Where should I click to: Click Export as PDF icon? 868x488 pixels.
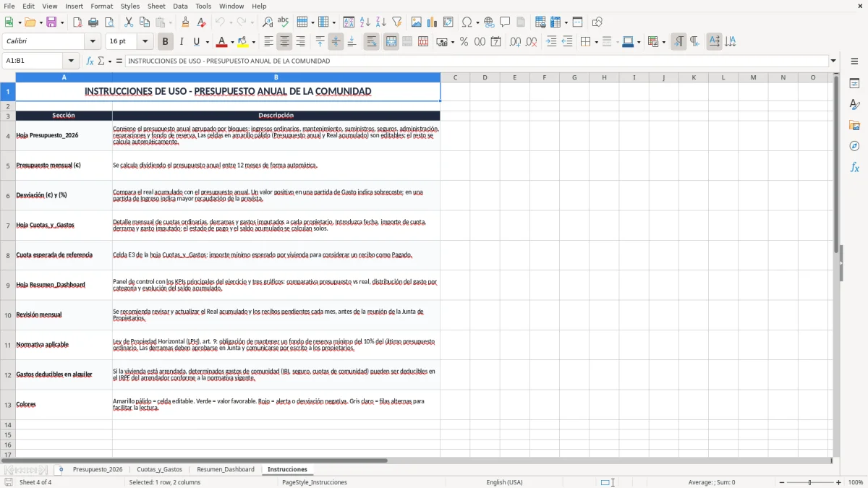pyautogui.click(x=77, y=22)
